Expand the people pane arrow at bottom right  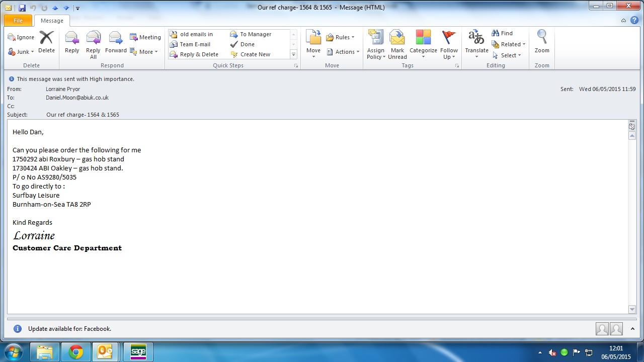click(x=632, y=329)
